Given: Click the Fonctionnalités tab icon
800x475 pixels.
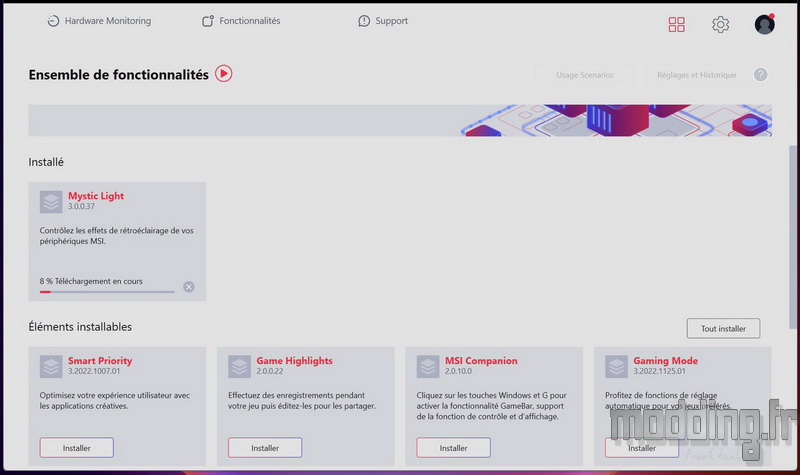Looking at the screenshot, I should pyautogui.click(x=208, y=21).
